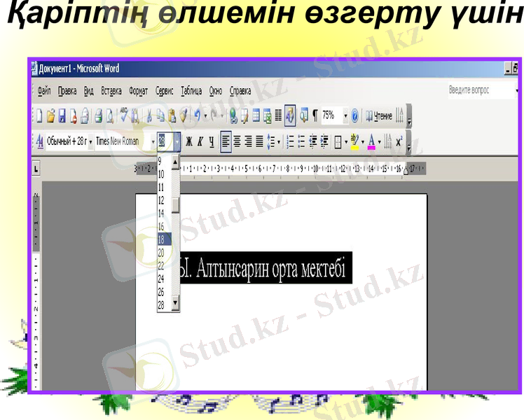
Task: Open the Document Map icon
Action: (x=304, y=116)
